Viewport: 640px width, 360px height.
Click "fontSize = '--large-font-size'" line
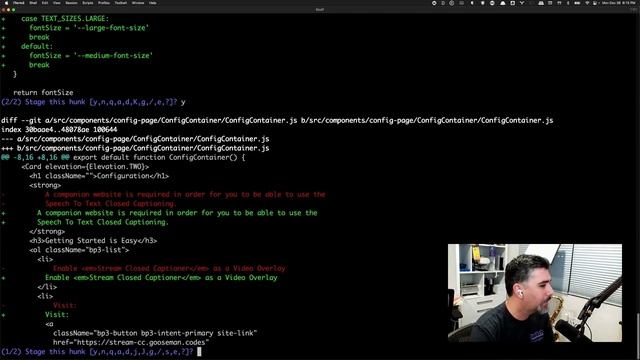tap(89, 28)
